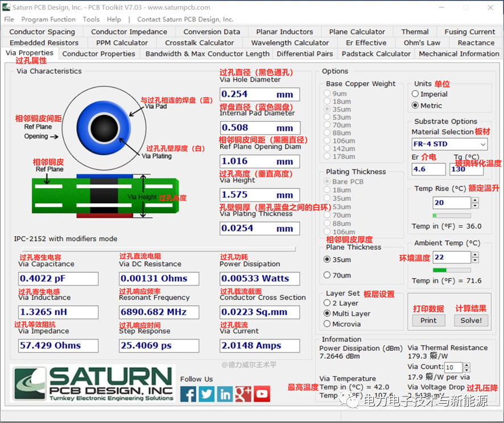
Task: Switch to Padstack Calculator tab
Action: (x=376, y=53)
